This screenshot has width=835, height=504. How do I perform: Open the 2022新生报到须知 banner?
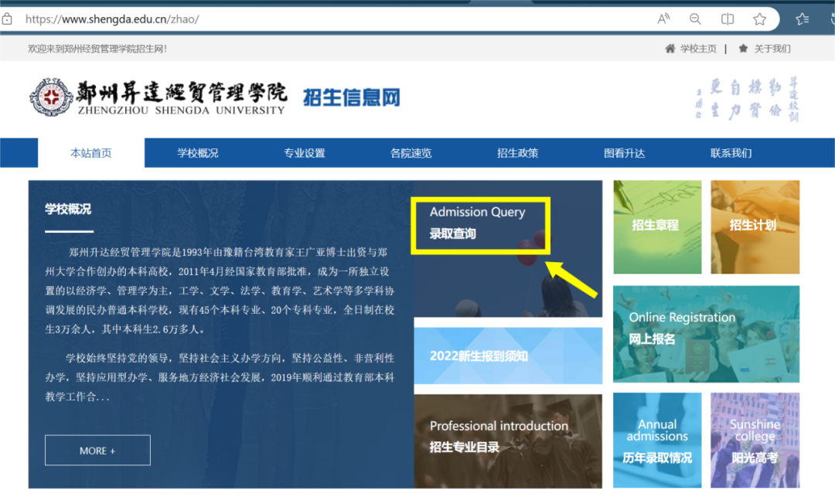click(508, 356)
